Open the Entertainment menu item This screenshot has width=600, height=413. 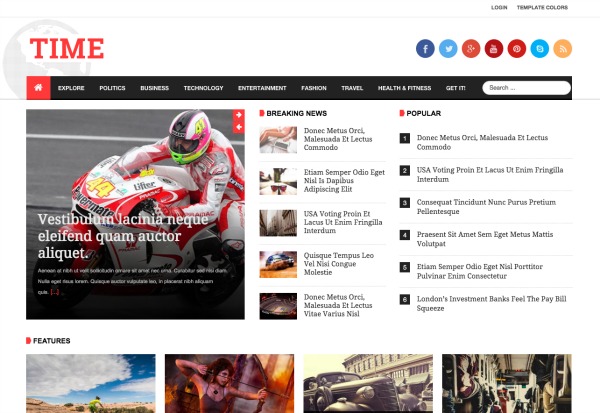262,88
